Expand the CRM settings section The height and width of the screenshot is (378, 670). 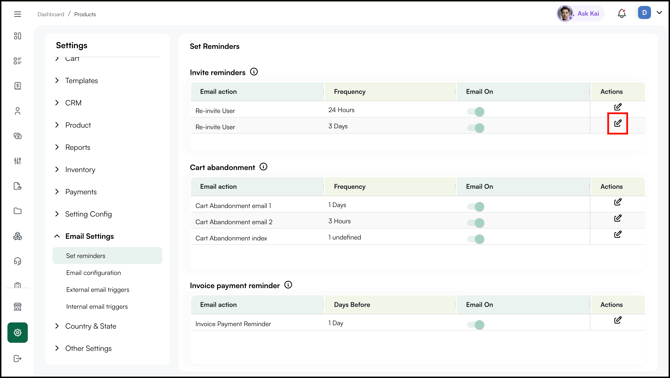coord(68,103)
